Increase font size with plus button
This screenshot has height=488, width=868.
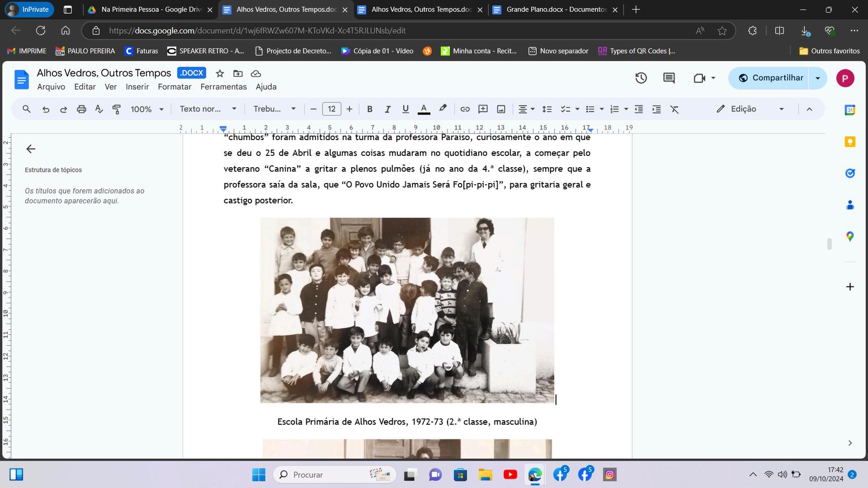point(349,109)
